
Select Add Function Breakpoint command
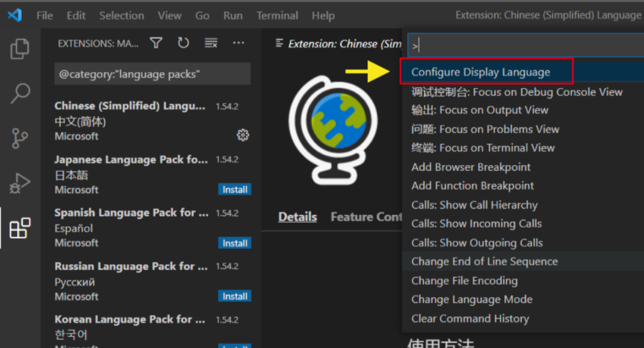coord(523,186)
